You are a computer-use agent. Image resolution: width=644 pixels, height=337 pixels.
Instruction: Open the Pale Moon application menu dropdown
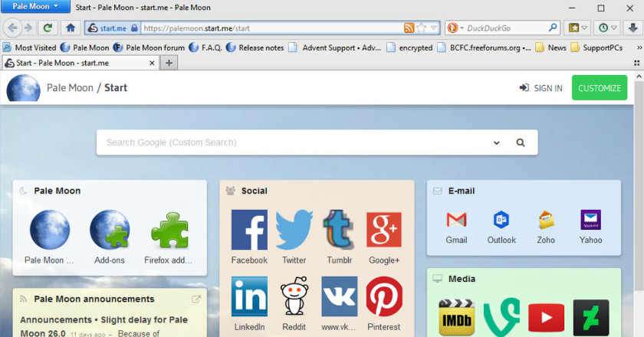(35, 7)
